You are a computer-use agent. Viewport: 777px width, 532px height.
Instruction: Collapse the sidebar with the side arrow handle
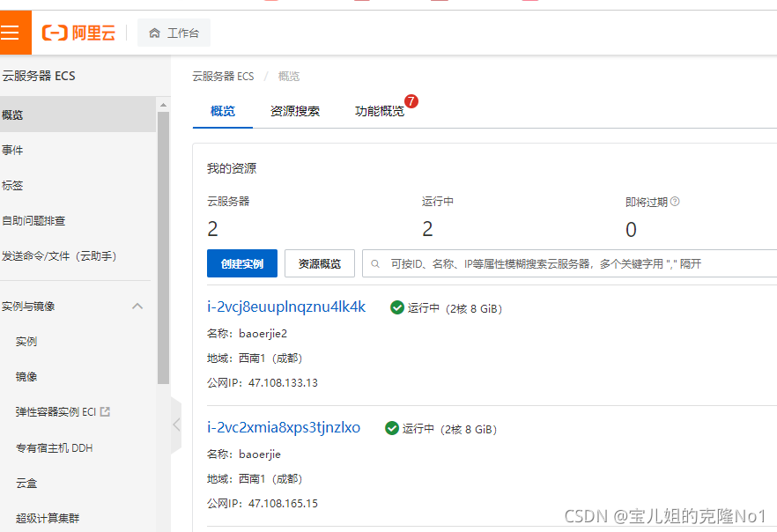coord(176,425)
